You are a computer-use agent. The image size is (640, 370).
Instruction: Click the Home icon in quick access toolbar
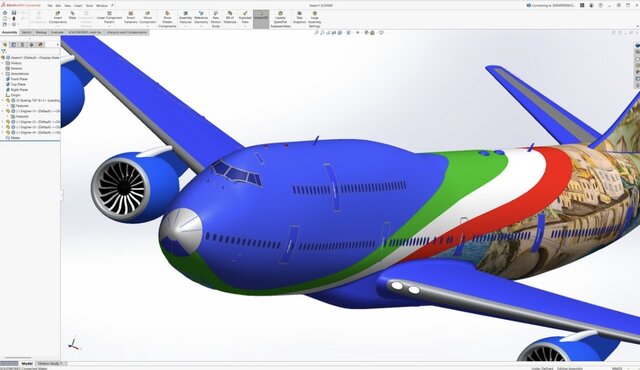click(5, 13)
